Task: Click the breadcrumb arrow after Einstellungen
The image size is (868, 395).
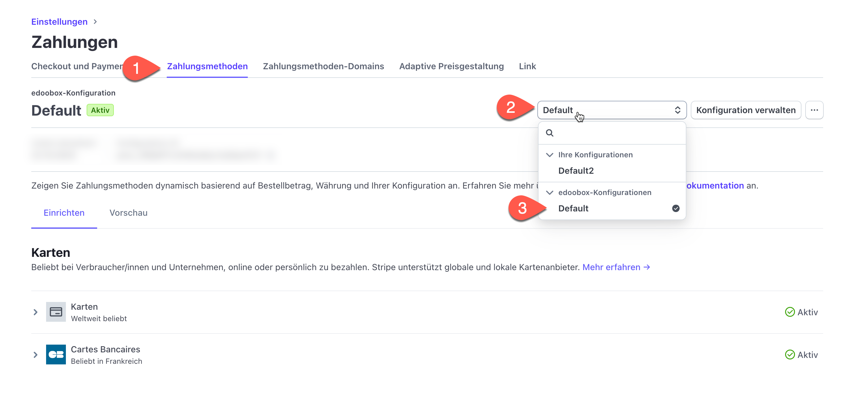Action: (95, 22)
